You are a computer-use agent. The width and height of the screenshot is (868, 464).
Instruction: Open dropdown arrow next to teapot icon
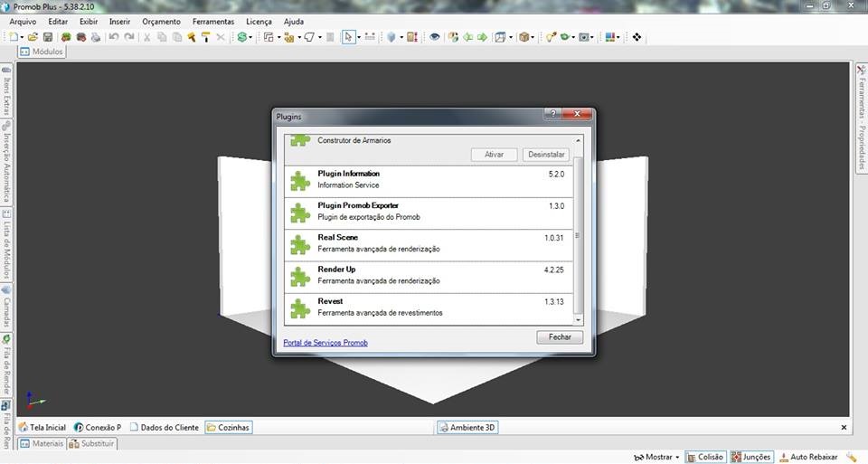(x=573, y=38)
